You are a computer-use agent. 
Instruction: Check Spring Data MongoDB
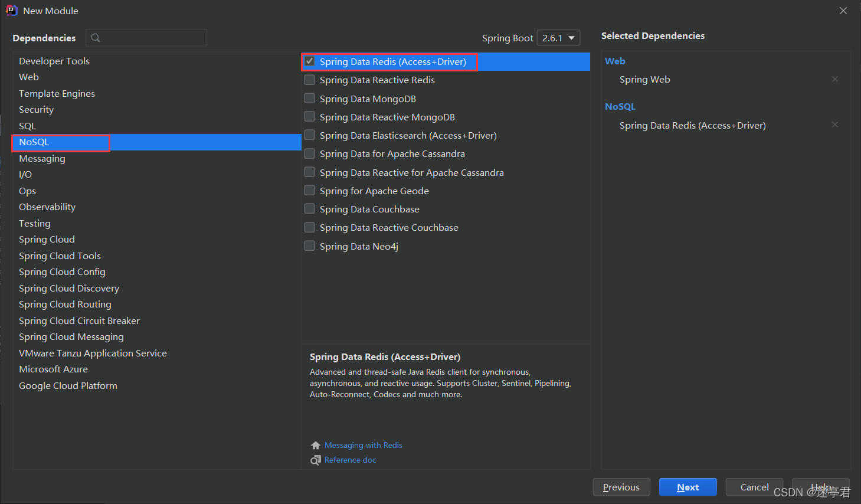point(310,99)
